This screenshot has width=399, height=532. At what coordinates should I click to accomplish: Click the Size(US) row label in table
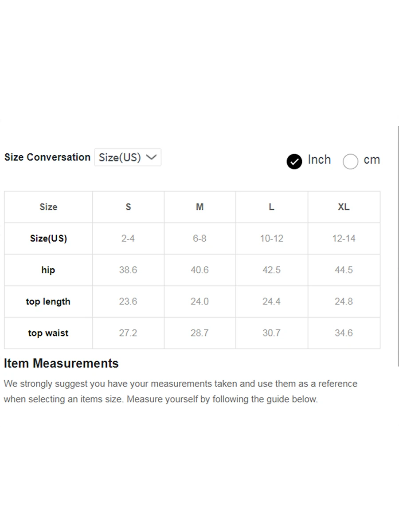coord(48,238)
